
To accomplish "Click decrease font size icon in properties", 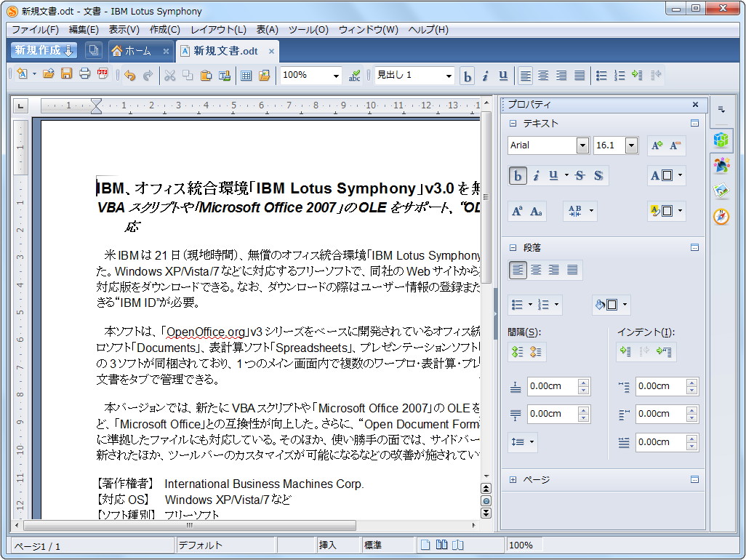I will (x=675, y=145).
